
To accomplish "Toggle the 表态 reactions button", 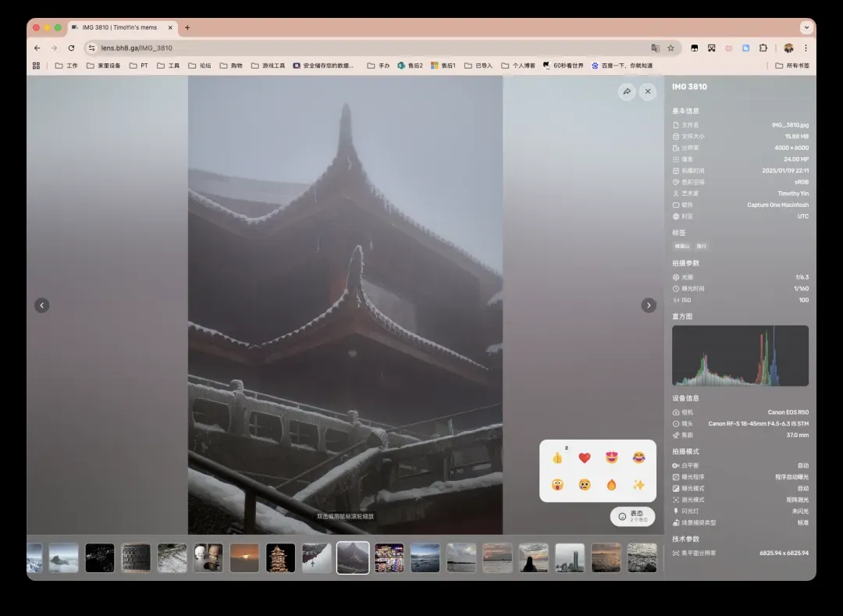I will [x=632, y=516].
